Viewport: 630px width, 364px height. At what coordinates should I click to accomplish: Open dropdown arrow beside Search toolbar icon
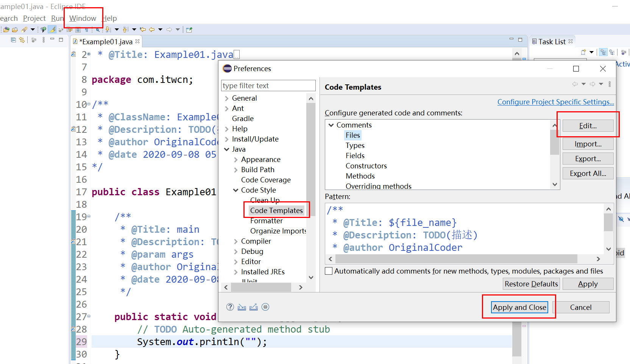click(33, 30)
